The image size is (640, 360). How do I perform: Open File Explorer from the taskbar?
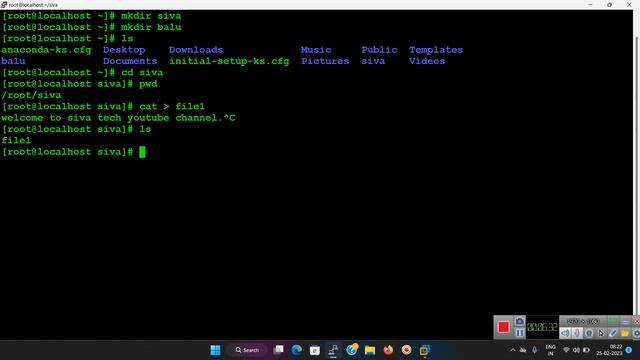coord(370,350)
